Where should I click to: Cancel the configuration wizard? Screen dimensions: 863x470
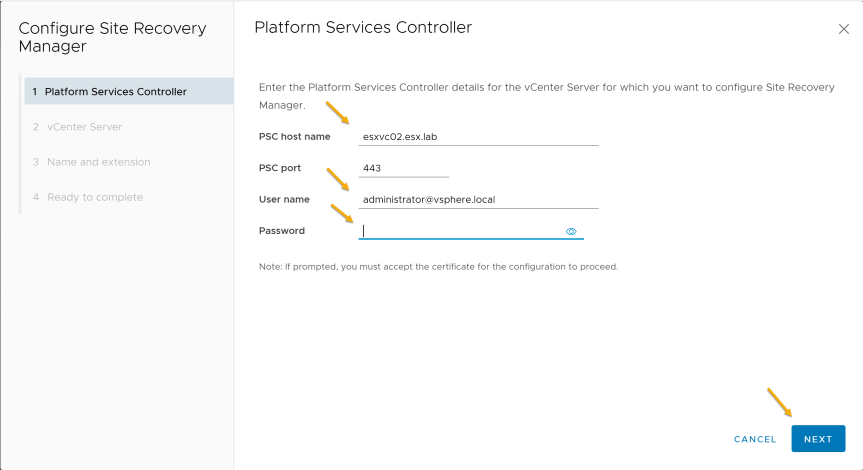[x=755, y=439]
